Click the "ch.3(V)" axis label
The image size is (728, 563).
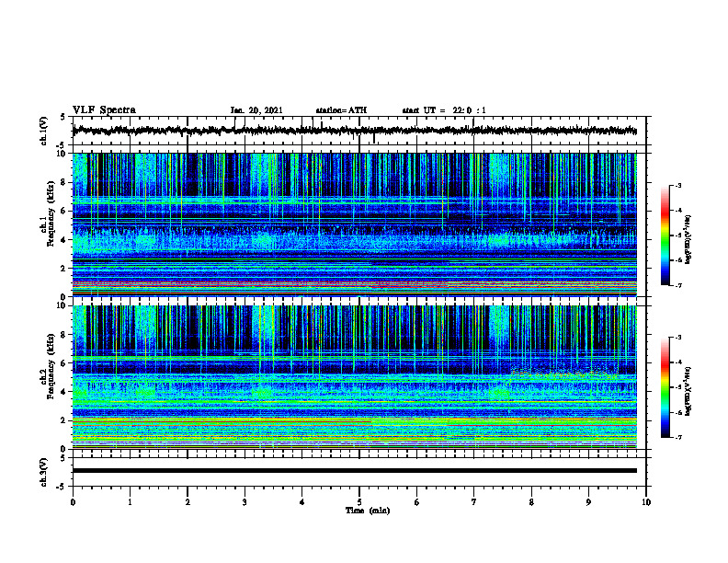click(x=44, y=472)
